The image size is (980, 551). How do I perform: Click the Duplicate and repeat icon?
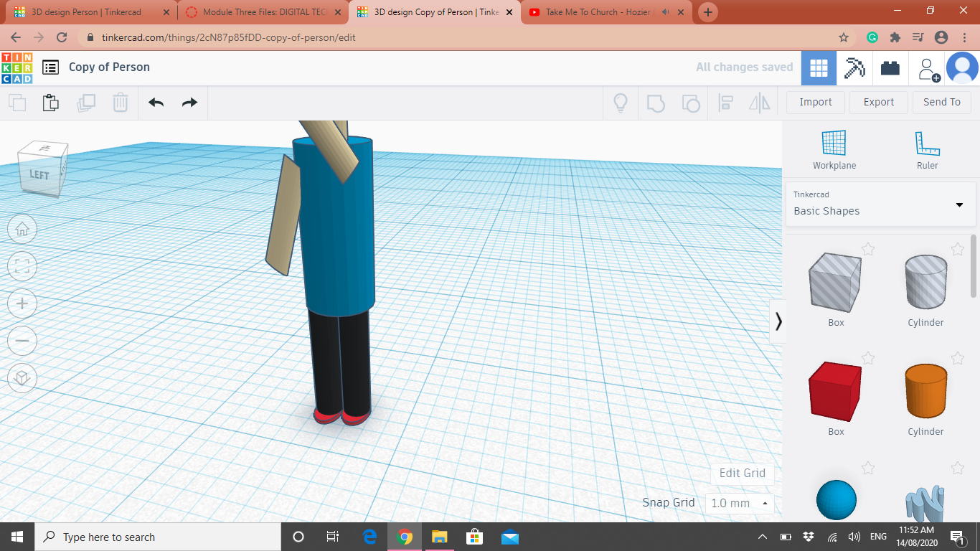(86, 103)
